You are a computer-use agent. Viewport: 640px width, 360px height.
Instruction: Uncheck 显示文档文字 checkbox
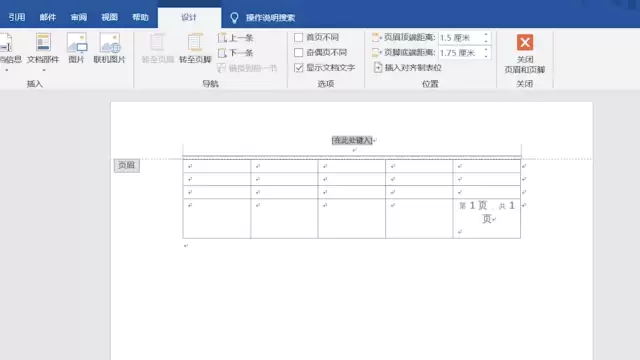[298, 68]
